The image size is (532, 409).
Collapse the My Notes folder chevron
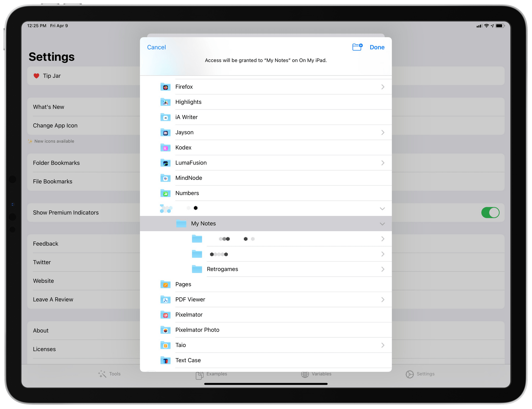[382, 224]
